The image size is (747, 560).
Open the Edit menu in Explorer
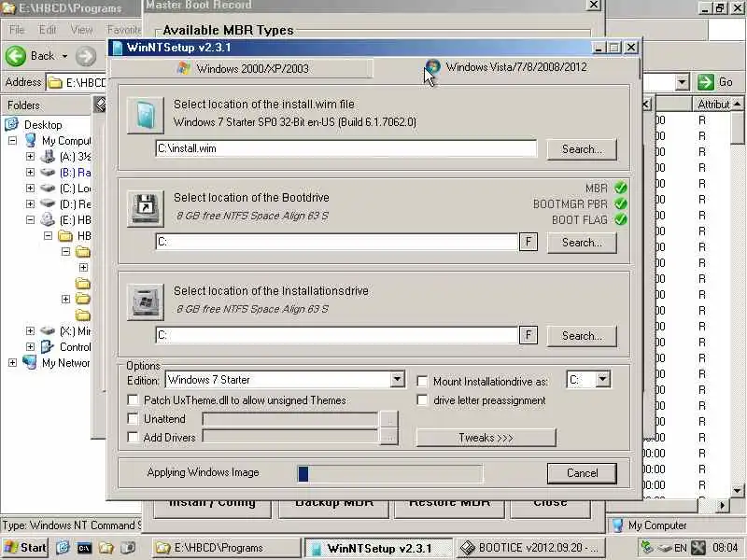pos(48,30)
